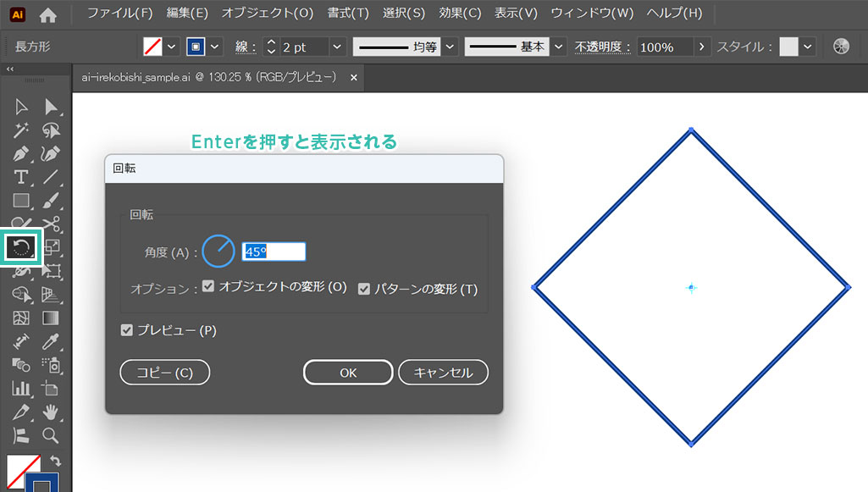Select the Rotate tool in toolbar
This screenshot has height=492, width=868.
(22, 247)
